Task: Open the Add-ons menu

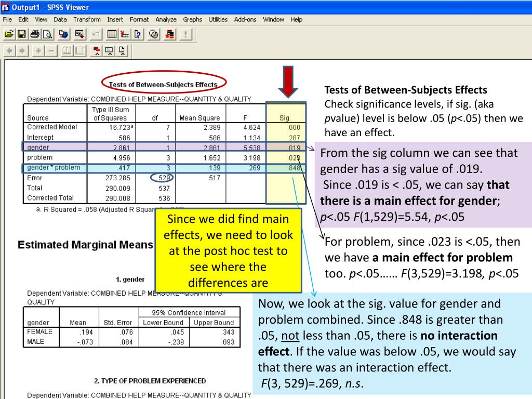Action: coord(245,19)
